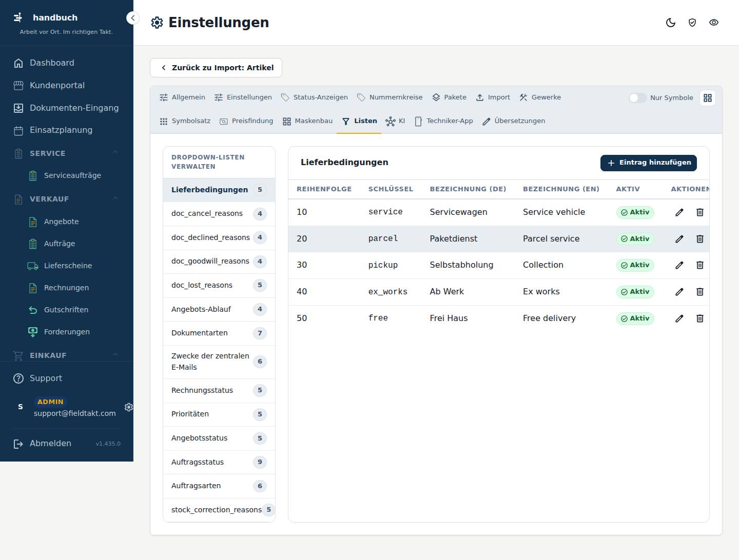Collapse the sidebar with the arrow button

(133, 18)
